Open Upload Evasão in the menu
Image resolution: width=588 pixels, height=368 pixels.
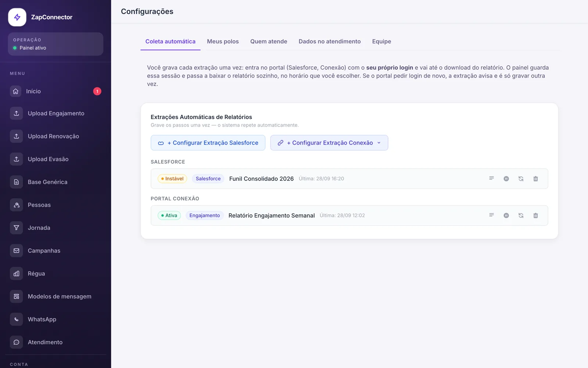point(55,159)
